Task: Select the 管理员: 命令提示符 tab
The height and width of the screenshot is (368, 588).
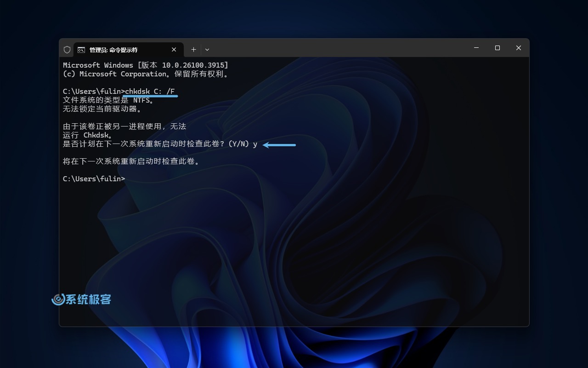Action: (129, 50)
